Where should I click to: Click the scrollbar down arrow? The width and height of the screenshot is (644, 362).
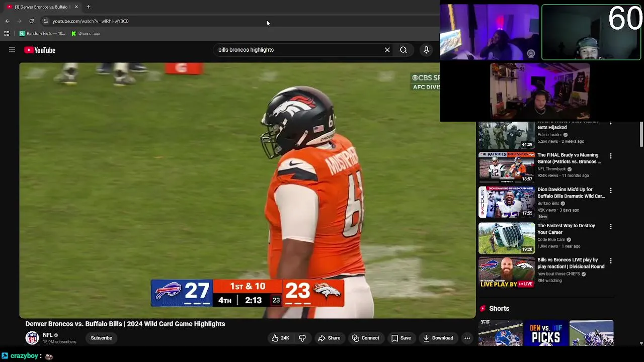[641, 343]
